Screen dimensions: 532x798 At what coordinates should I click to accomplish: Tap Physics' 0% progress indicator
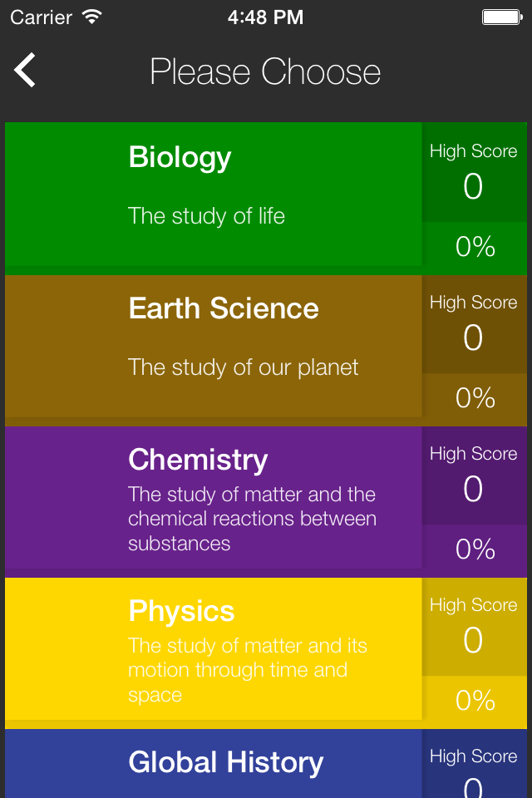tap(475, 700)
